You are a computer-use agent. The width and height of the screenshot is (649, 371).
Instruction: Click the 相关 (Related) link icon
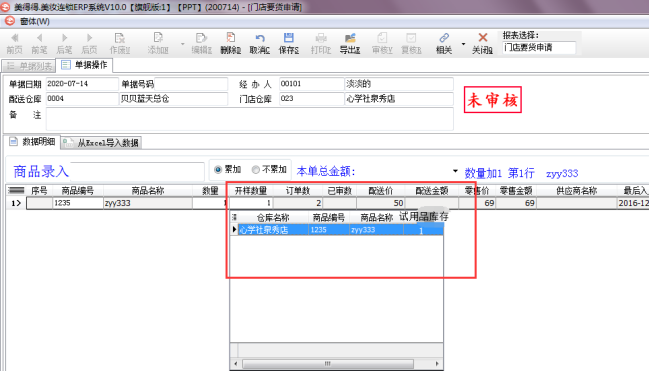(x=444, y=38)
